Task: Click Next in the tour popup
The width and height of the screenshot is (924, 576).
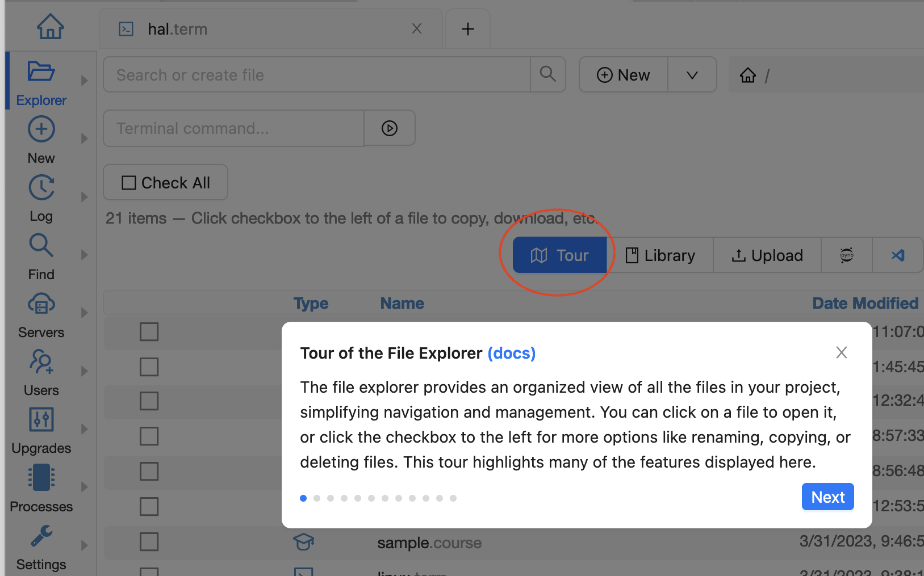Action: pyautogui.click(x=827, y=497)
